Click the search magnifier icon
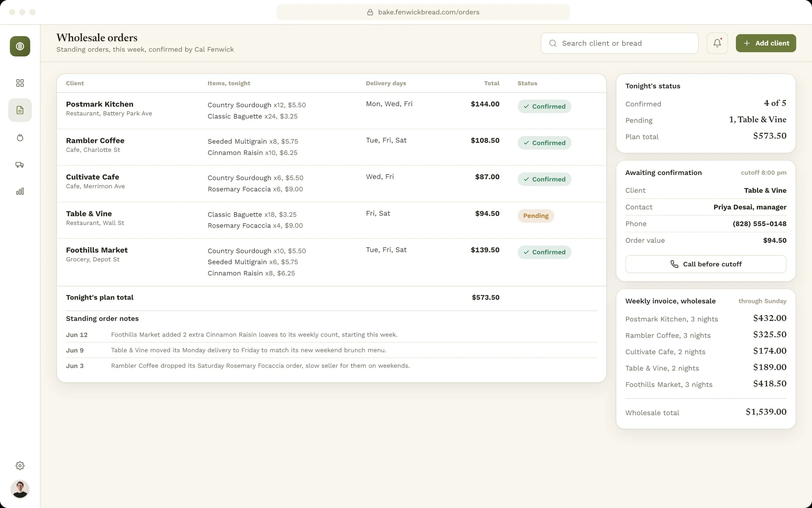Viewport: 812px width, 508px height. tap(553, 43)
